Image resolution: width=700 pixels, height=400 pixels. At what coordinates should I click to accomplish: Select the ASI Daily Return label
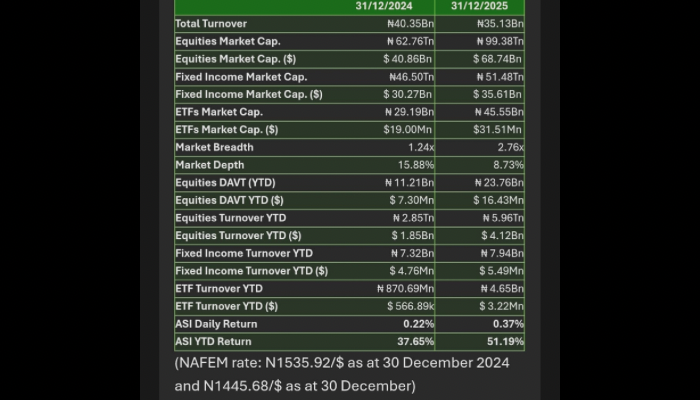[216, 324]
